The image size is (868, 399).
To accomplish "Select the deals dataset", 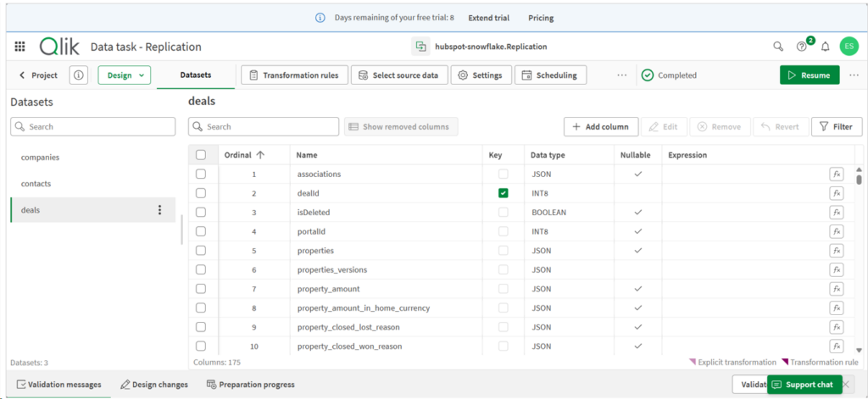I will click(x=93, y=210).
